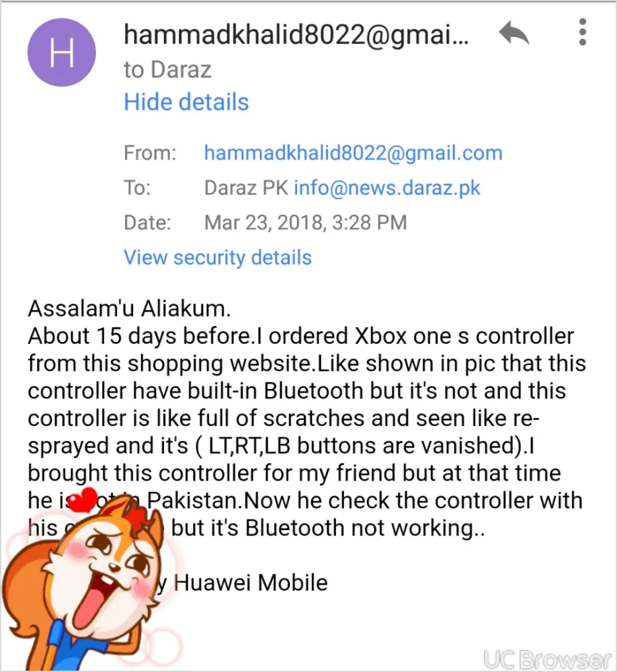This screenshot has height=672, width=617.
Task: Tap the 'to Daraz' recipient summary
Action: coord(167,69)
